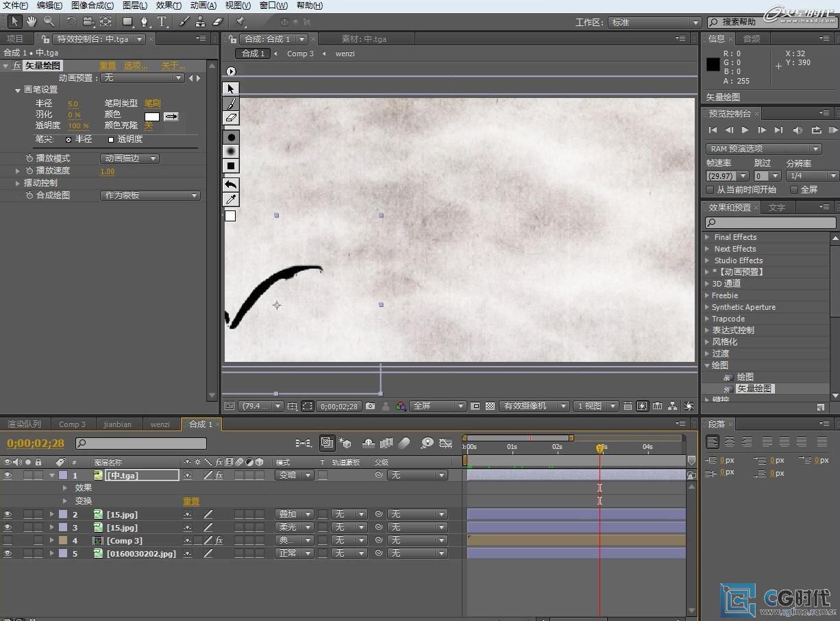Switch to the jianbian timeline tab

coord(117,424)
